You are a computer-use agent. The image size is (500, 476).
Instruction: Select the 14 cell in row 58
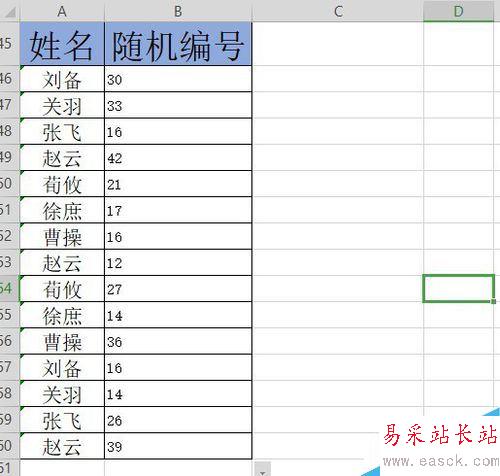178,394
